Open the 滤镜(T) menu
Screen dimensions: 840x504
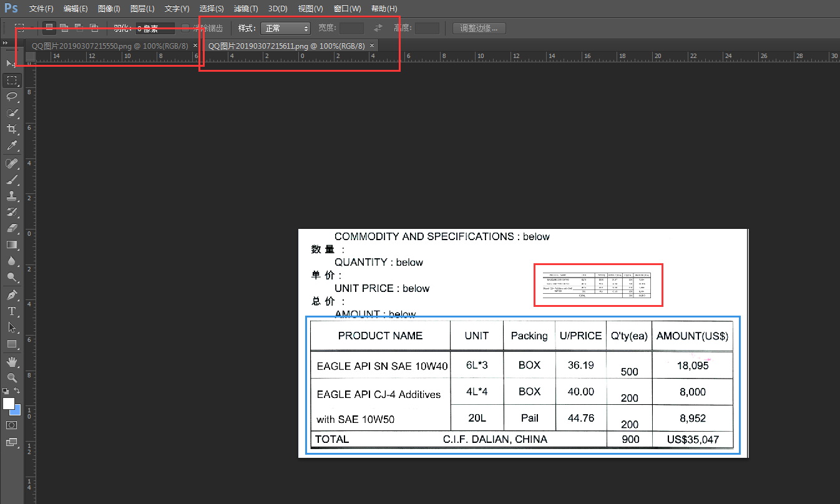[x=246, y=9]
